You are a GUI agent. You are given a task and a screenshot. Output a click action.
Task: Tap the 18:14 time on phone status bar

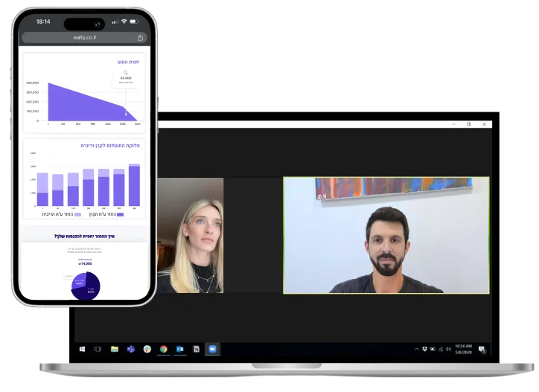click(43, 22)
